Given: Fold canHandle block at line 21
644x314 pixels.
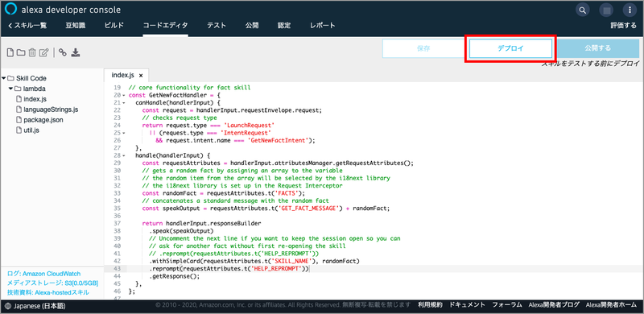Looking at the screenshot, I should (124, 102).
